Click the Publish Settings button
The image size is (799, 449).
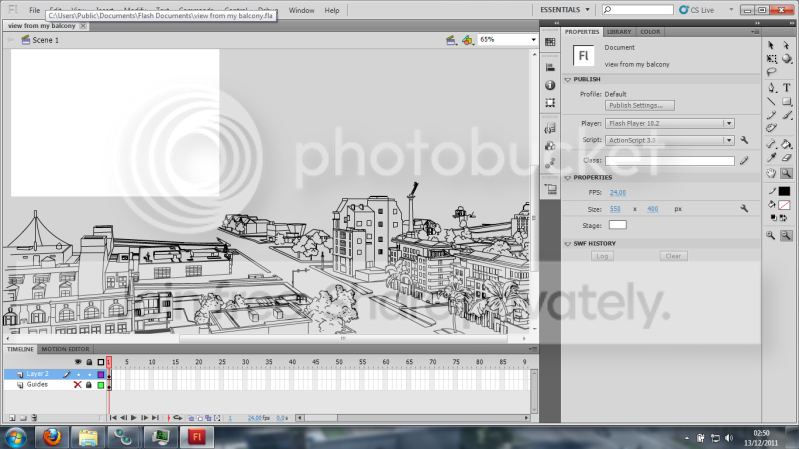[640, 105]
